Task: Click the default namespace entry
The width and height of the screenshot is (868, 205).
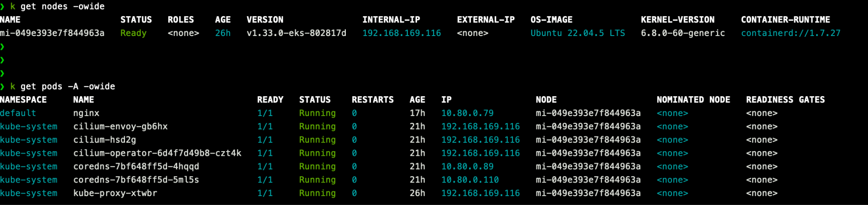Action: coord(18,113)
